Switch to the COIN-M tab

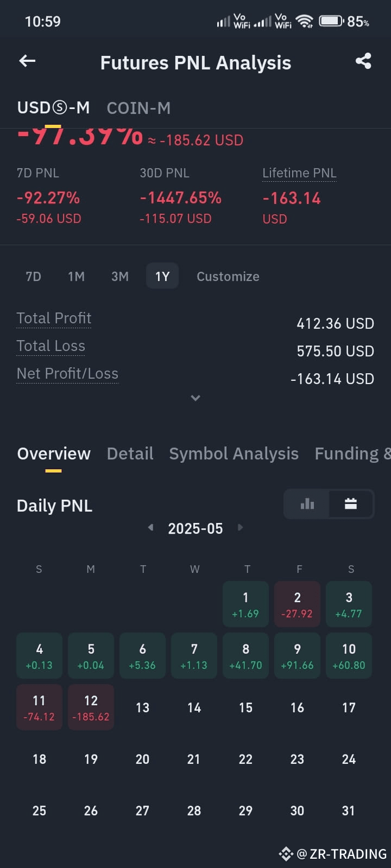point(138,108)
